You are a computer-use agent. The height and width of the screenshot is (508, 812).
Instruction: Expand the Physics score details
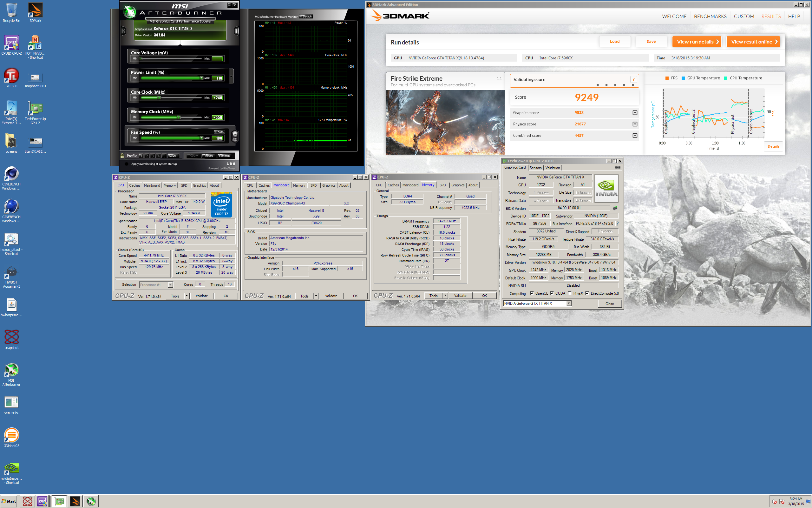(x=635, y=124)
